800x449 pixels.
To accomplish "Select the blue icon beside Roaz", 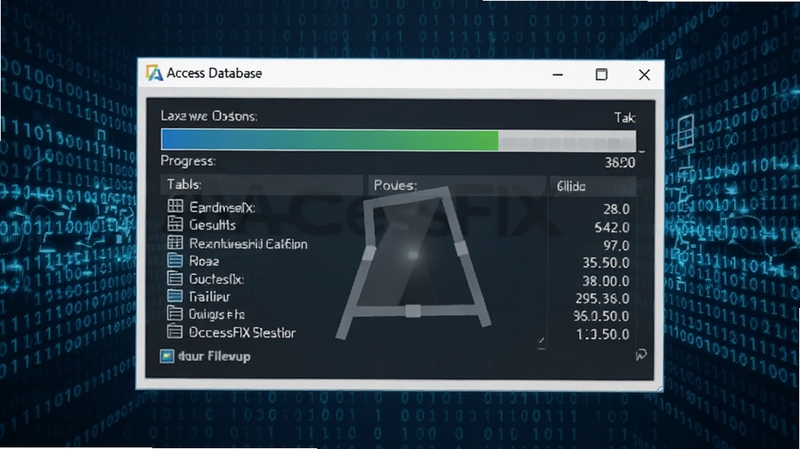I will pyautogui.click(x=175, y=260).
